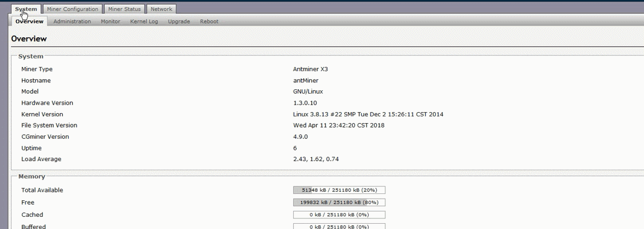Click the Hostname label

tap(36, 81)
